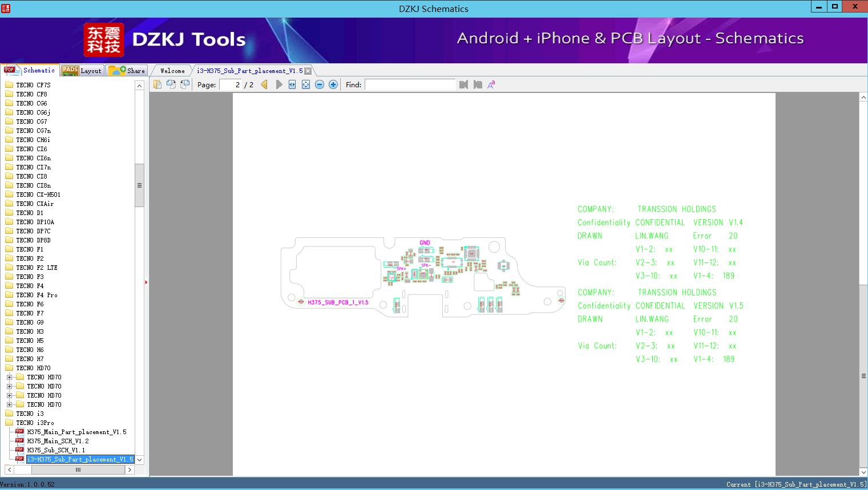The width and height of the screenshot is (868, 490).
Task: Click the folder icon of TECNO F4 Pro
Action: (x=9, y=295)
